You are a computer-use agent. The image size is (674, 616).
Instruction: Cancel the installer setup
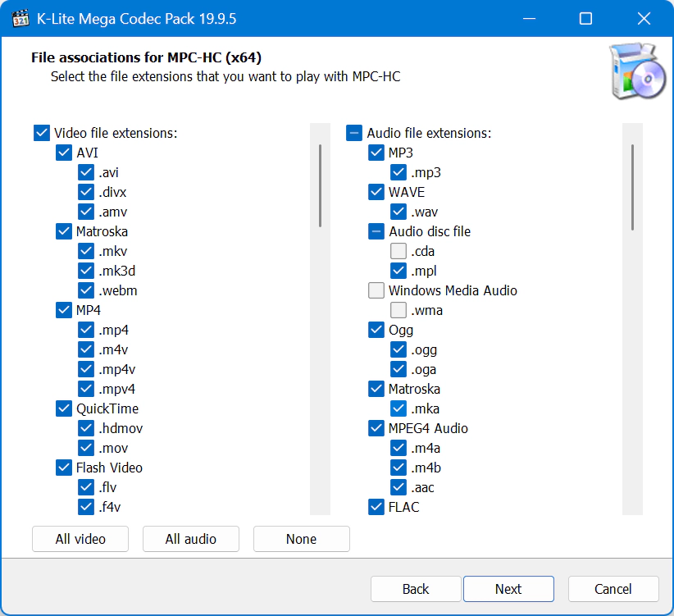tap(613, 589)
